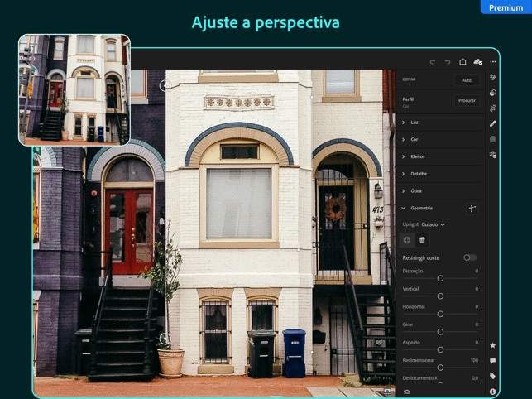Click the original photo preview thumbnail
Image resolution: width=532 pixels, height=399 pixels.
[74, 89]
